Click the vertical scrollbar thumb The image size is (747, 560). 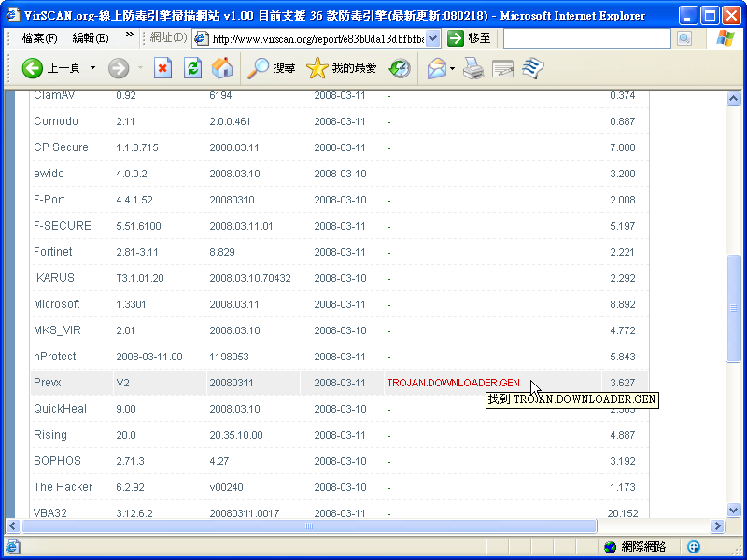point(733,309)
